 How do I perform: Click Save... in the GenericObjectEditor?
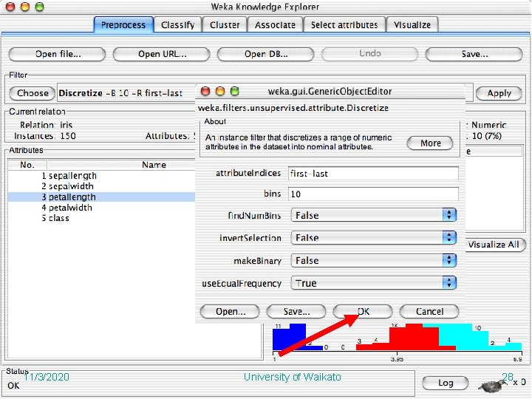296,312
